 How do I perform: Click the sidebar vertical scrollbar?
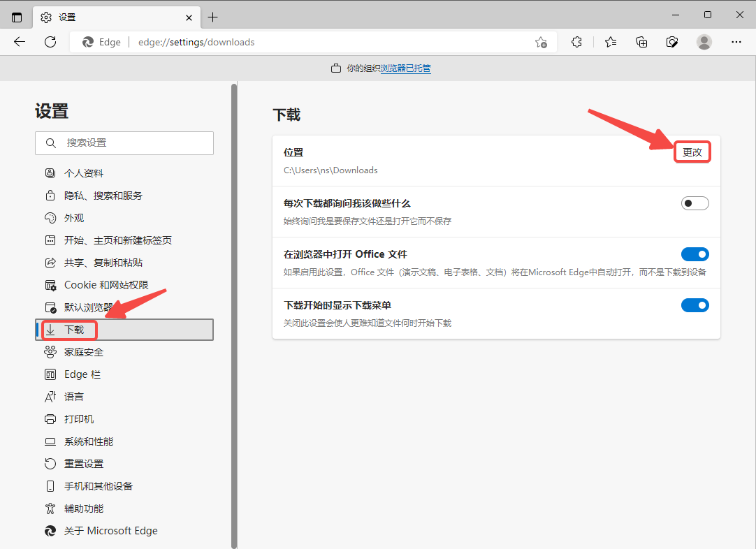click(x=234, y=316)
